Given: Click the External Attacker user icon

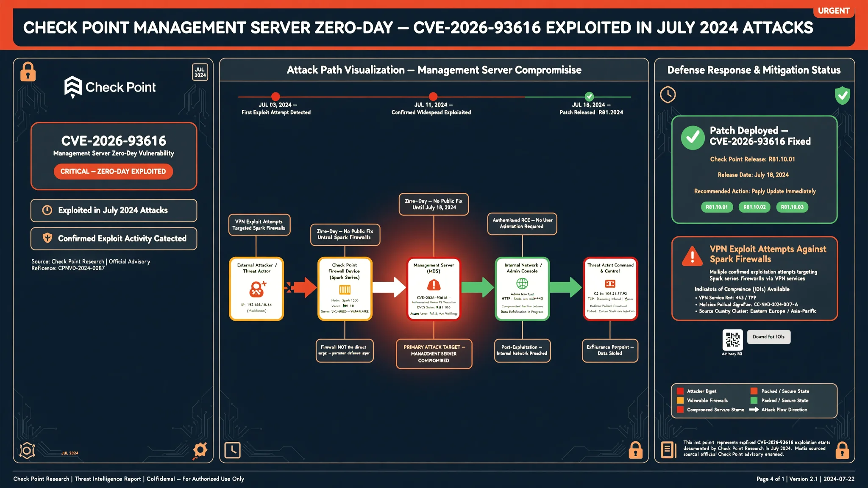Looking at the screenshot, I should [257, 289].
